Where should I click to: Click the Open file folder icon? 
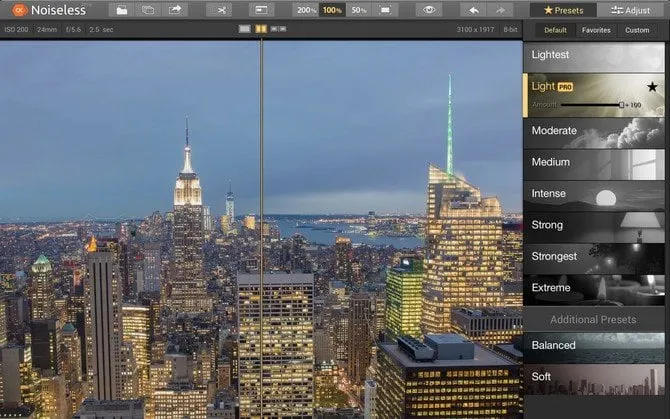pos(121,10)
